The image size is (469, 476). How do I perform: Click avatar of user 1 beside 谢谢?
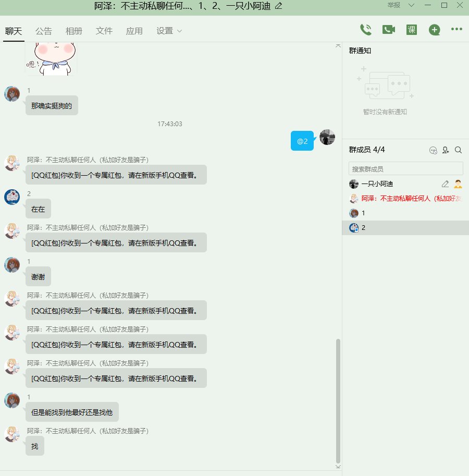[x=12, y=265]
